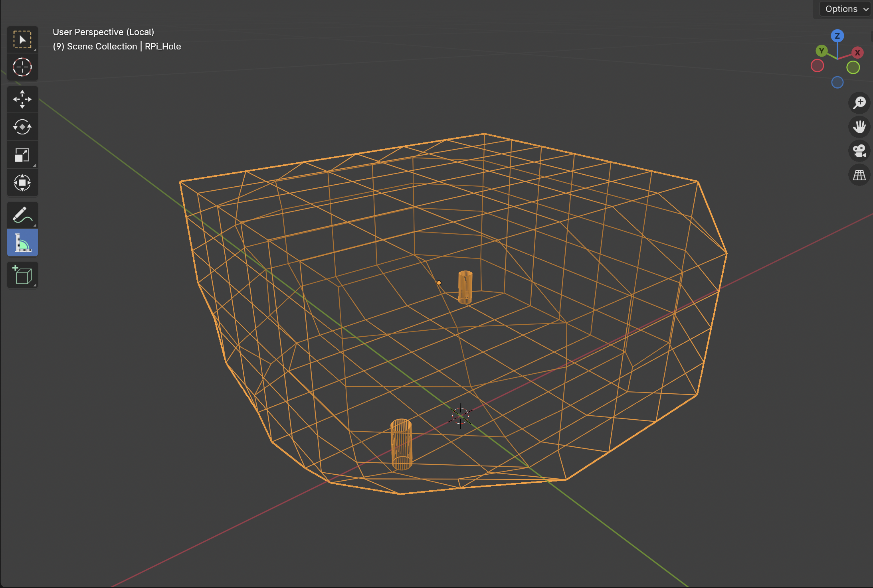Screen dimensions: 873x588
Task: Zoom the viewport using the magnifier icon
Action: click(859, 103)
